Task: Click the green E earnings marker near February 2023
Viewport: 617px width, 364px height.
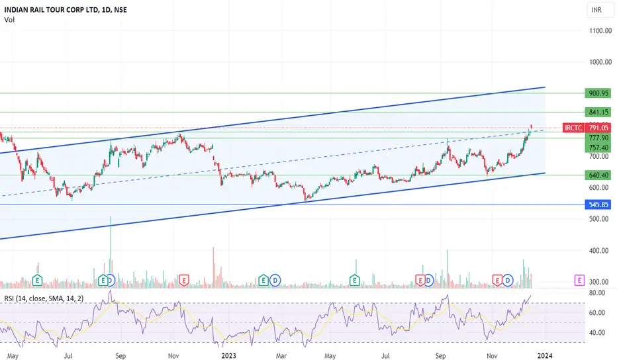Action: (x=263, y=280)
